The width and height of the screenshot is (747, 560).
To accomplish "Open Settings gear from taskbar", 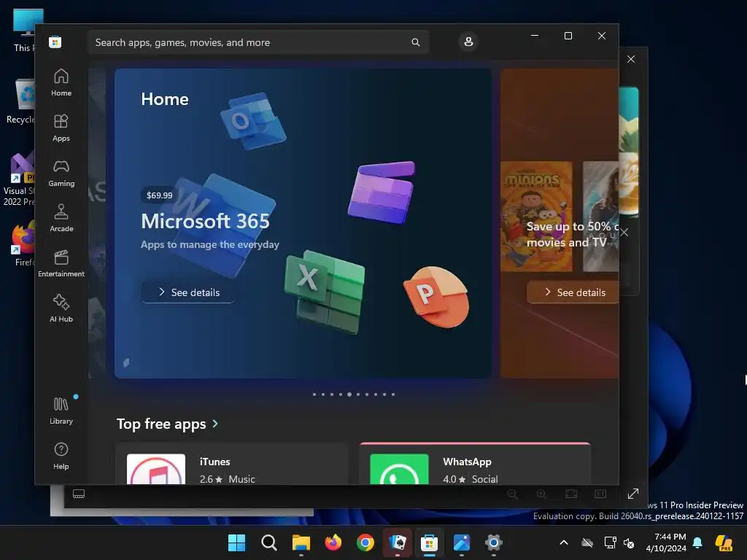I will (x=494, y=542).
